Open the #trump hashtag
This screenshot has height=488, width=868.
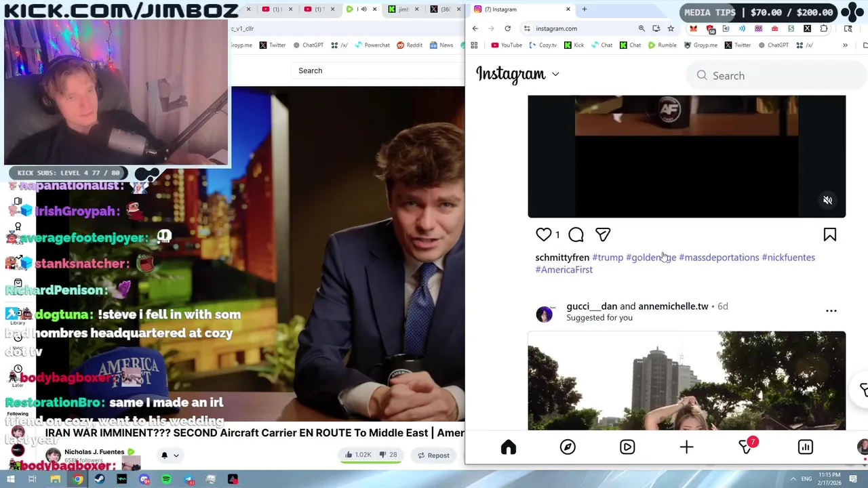pos(608,258)
